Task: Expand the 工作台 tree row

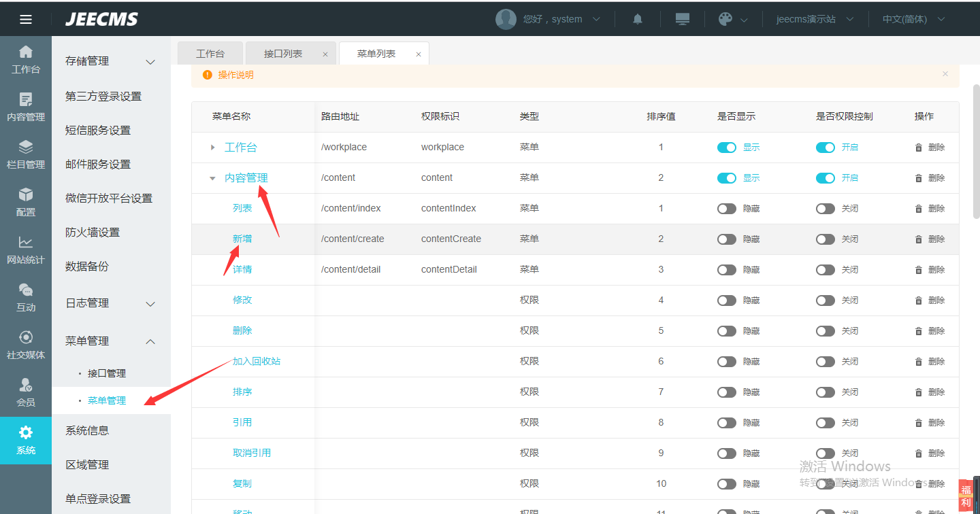Action: tap(213, 148)
